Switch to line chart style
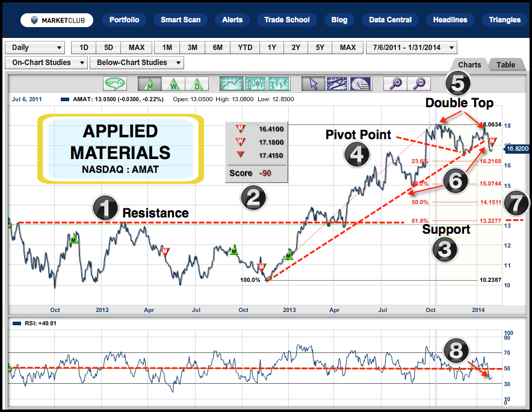532x412 pixels. pyautogui.click(x=230, y=84)
